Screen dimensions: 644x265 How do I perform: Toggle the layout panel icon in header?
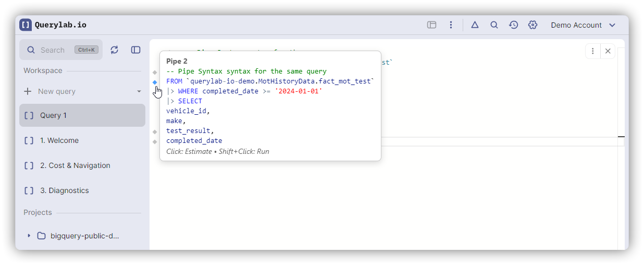coord(431,25)
